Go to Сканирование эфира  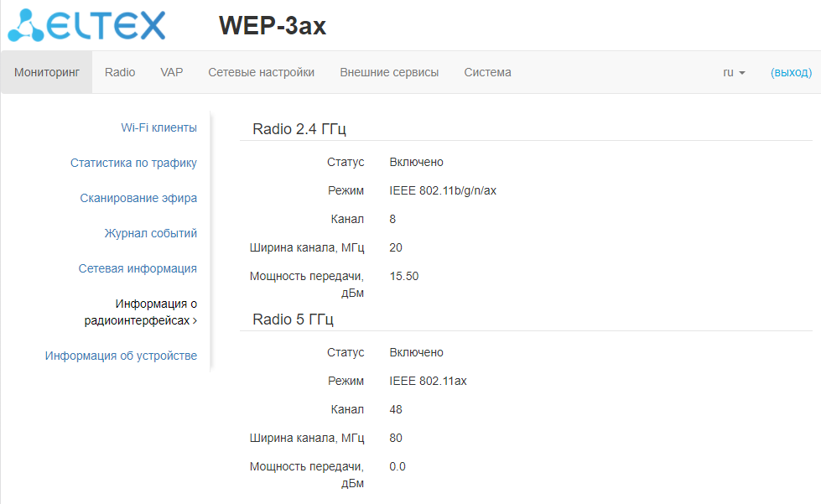pos(138,198)
